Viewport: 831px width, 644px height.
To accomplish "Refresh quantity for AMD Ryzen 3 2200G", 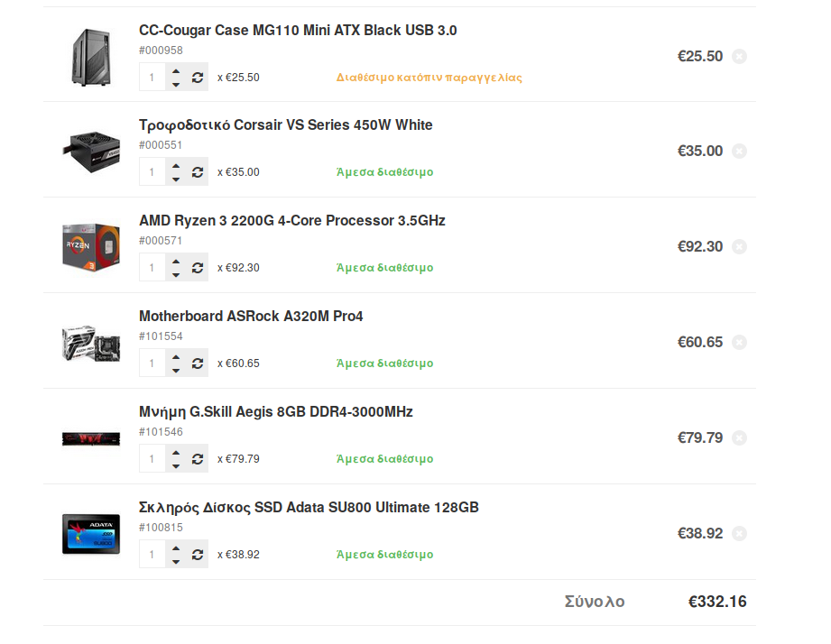I will click(x=198, y=268).
